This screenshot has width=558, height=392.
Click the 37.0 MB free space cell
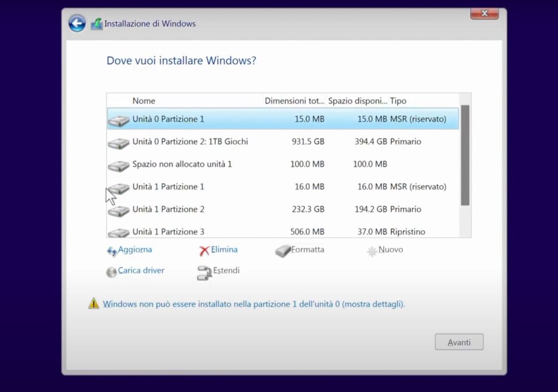pyautogui.click(x=372, y=232)
